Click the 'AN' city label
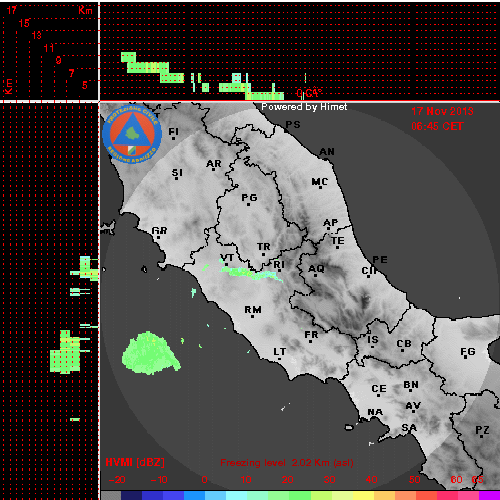The image size is (500, 500). (327, 152)
